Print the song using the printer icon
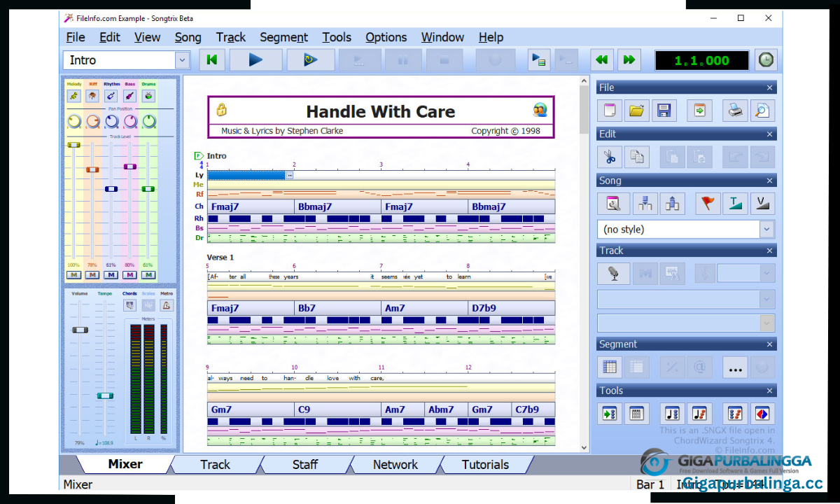The image size is (840, 504). click(x=734, y=110)
